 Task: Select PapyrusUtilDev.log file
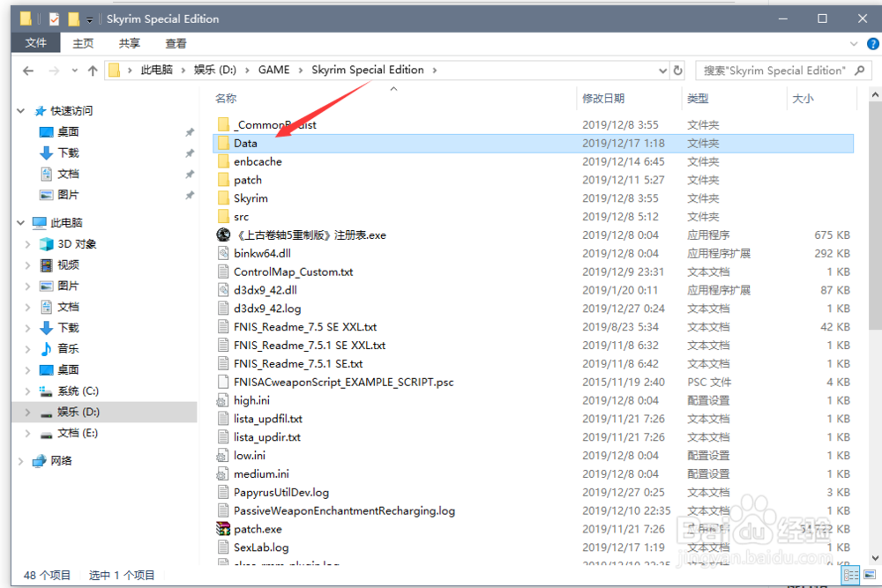pyautogui.click(x=281, y=492)
